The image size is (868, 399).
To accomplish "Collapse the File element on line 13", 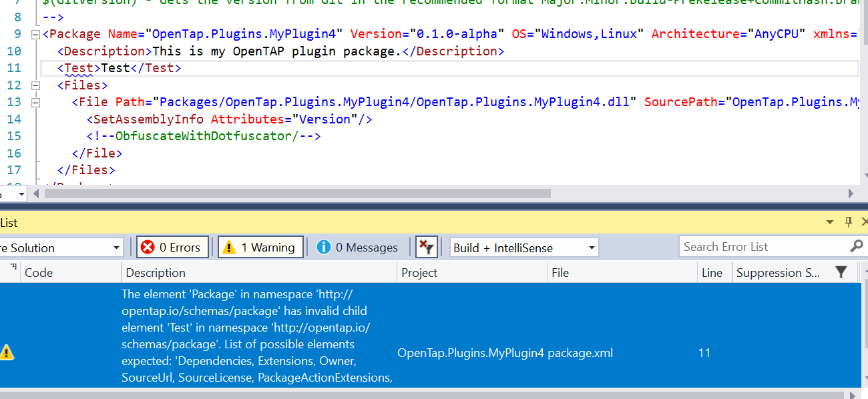I will click(x=35, y=101).
